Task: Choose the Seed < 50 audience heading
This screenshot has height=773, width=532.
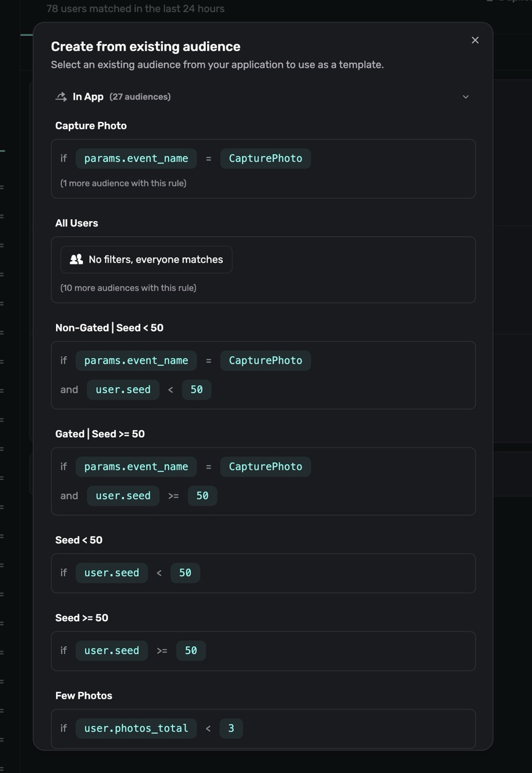Action: pos(79,540)
